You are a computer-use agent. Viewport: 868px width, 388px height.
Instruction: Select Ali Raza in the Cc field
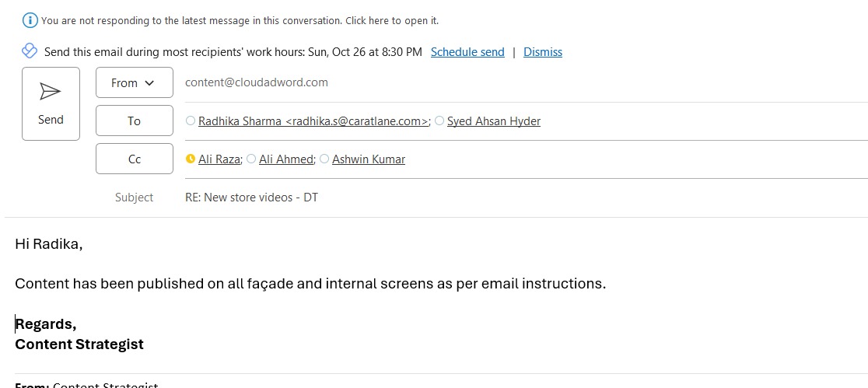pos(219,159)
